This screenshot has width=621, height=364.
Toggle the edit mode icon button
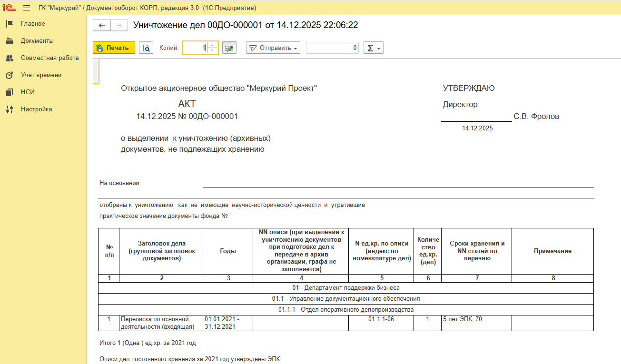229,48
